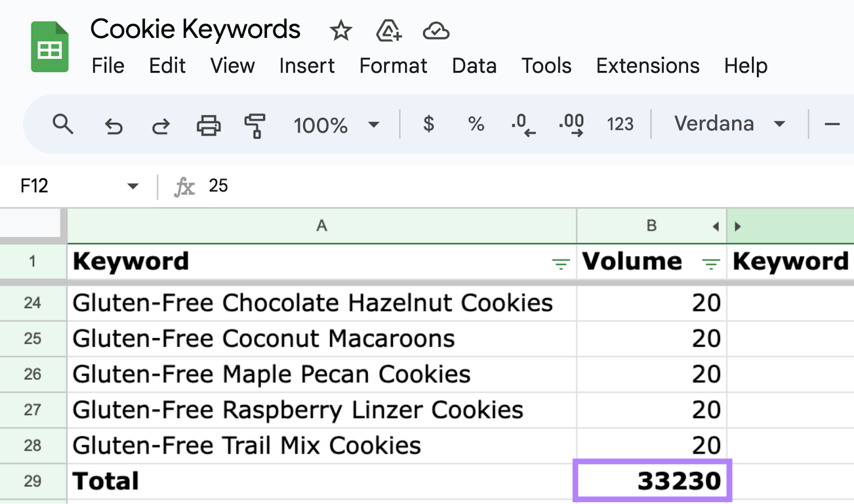
Task: Open search in the menus
Action: (64, 125)
